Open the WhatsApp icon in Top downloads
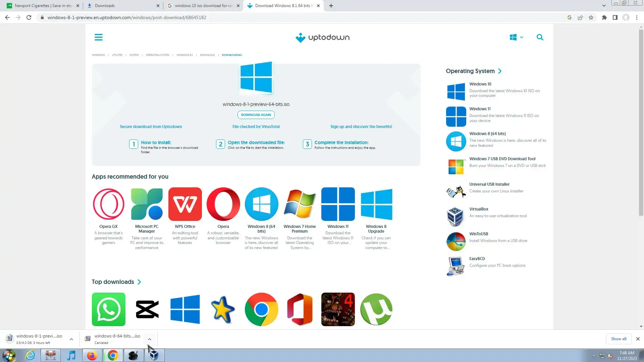644x362 pixels. (108, 309)
